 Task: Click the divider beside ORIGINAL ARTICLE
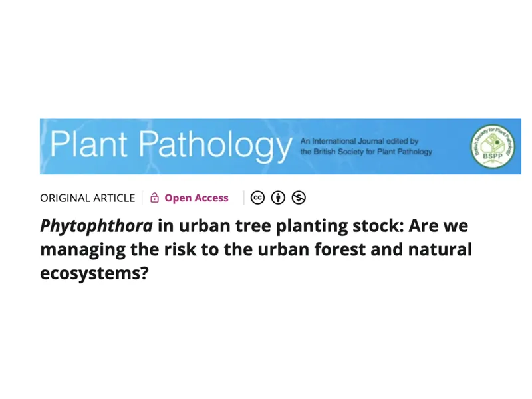(142, 198)
